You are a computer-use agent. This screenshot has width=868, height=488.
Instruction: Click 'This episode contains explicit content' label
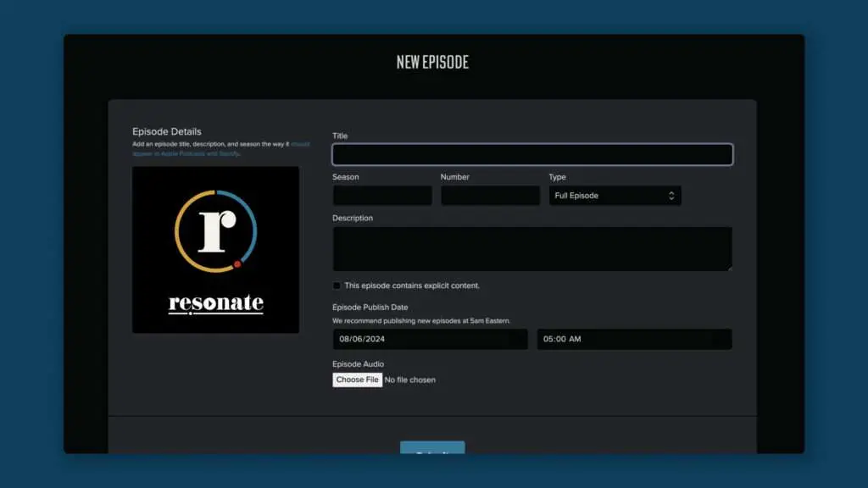[412, 286]
